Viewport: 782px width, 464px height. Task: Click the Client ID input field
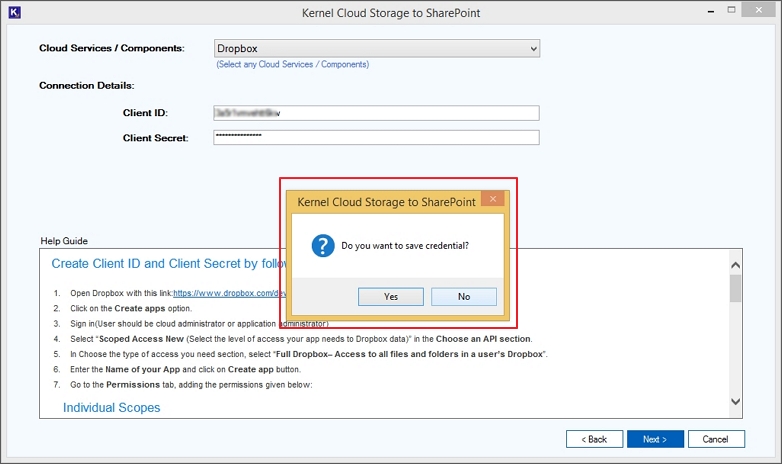pos(376,113)
